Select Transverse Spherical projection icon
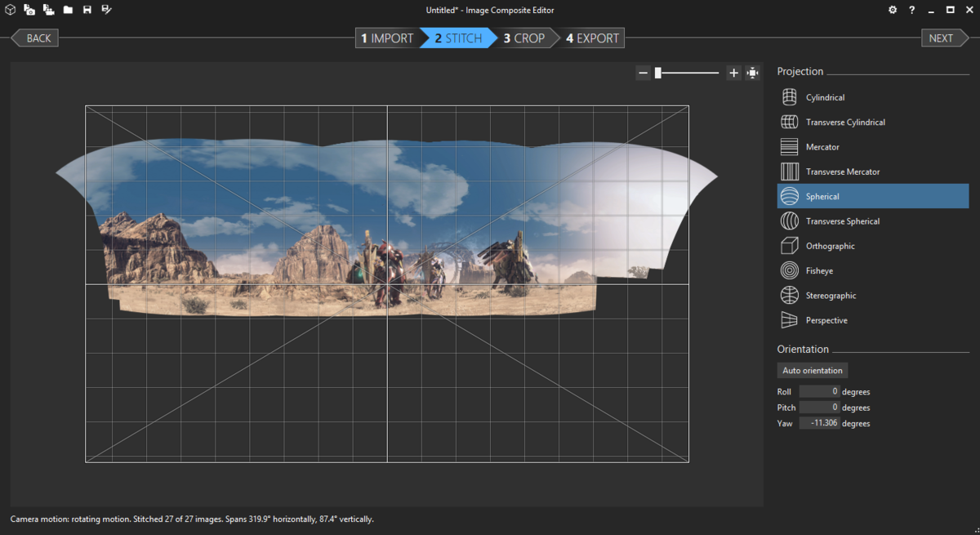This screenshot has height=535, width=980. click(789, 221)
